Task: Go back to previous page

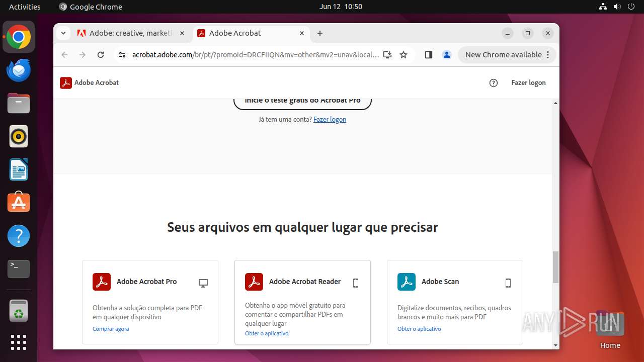Action: pyautogui.click(x=64, y=55)
